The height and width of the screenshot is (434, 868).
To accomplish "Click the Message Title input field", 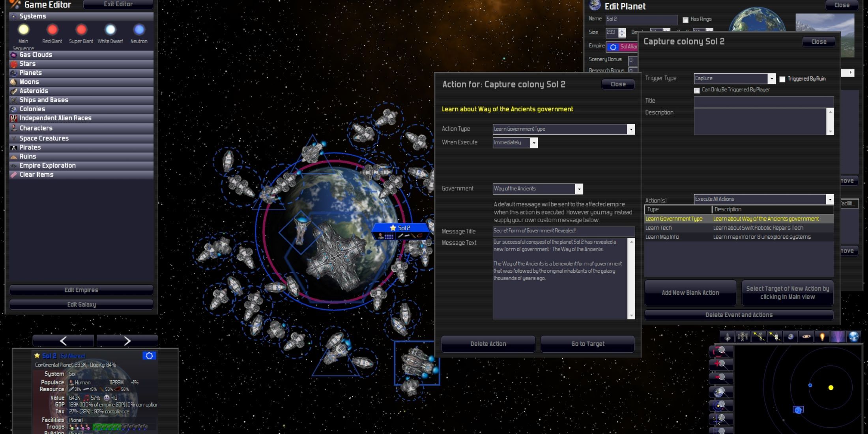I will (564, 231).
